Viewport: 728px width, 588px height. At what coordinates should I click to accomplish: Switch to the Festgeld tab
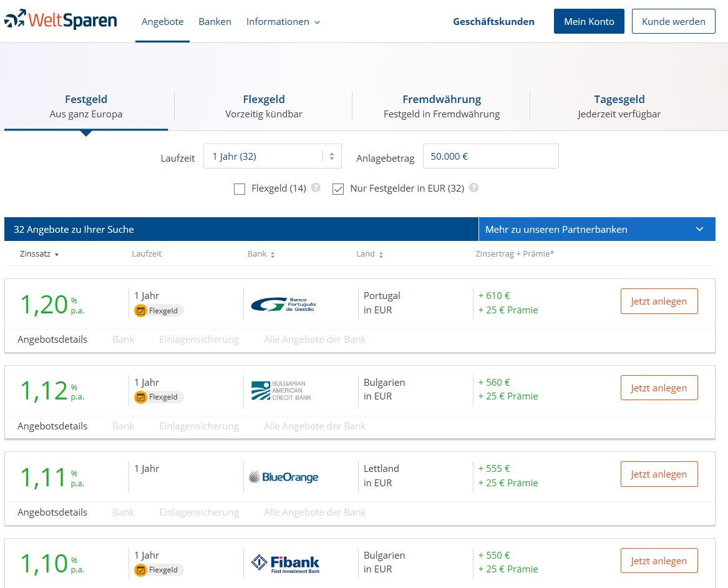(x=86, y=106)
